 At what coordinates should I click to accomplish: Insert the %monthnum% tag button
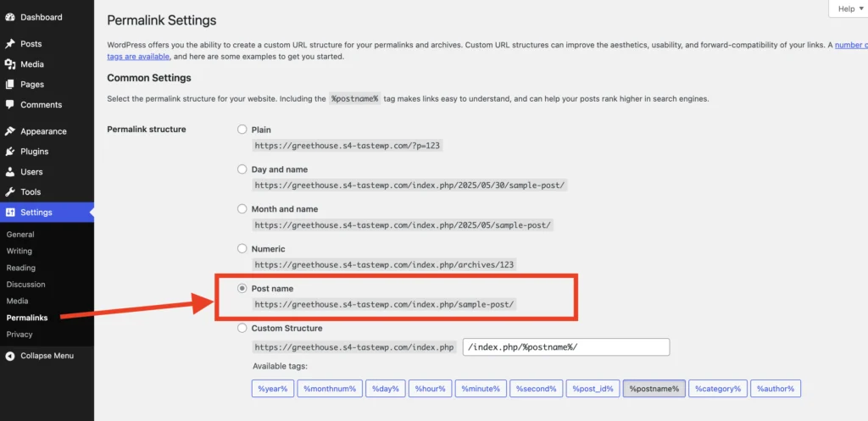click(330, 388)
